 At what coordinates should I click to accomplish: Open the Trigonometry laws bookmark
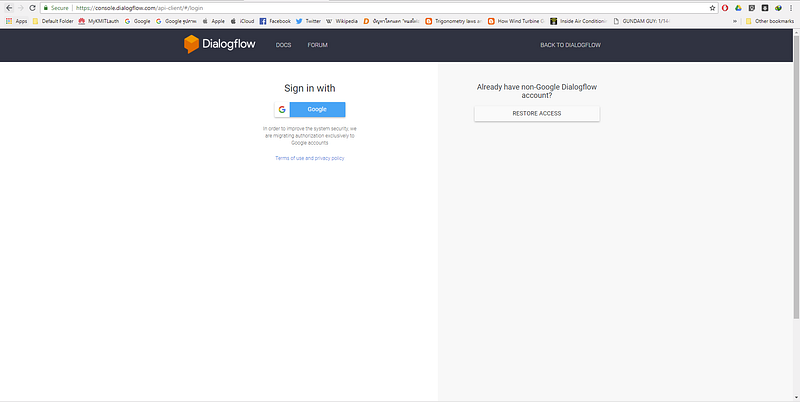(453, 21)
